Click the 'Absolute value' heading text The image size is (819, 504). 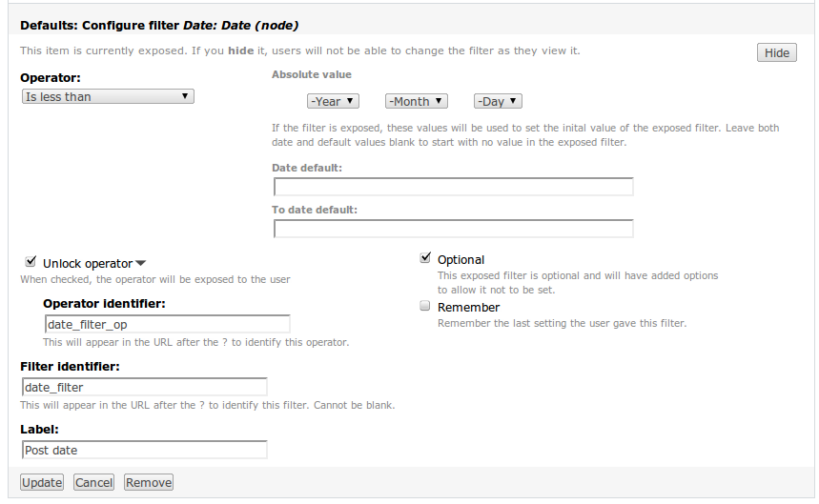tap(312, 74)
